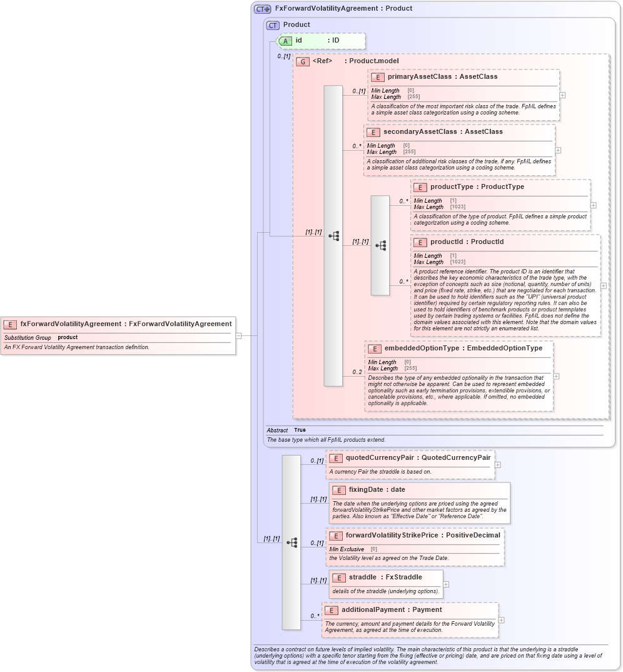The width and height of the screenshot is (623, 672).
Task: Click the E icon of forwardVolatilityStrikePrice element
Action: [x=337, y=535]
